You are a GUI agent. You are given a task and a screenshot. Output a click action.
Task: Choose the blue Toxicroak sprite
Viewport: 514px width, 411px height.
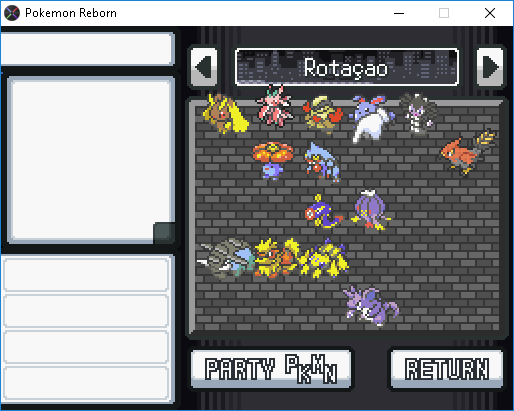(322, 162)
